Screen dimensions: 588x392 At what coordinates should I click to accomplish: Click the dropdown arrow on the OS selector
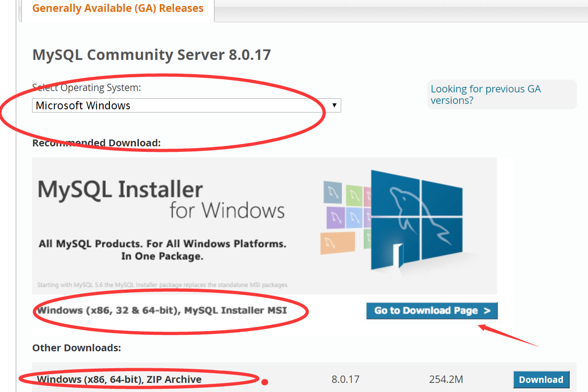point(335,105)
